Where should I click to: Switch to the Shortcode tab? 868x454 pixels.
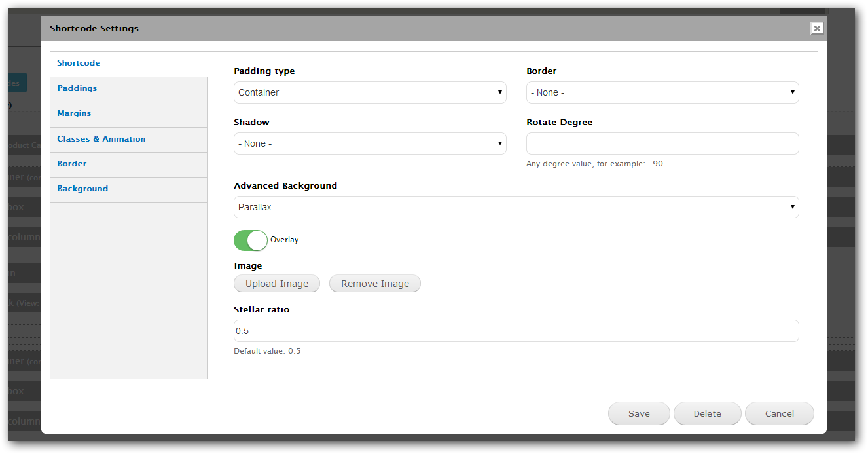point(79,63)
